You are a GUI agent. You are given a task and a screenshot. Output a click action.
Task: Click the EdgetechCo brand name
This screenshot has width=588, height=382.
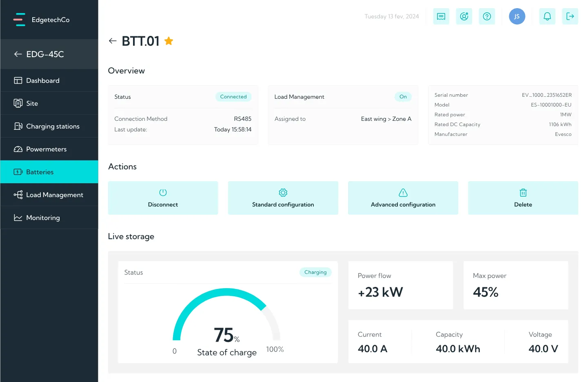51,20
